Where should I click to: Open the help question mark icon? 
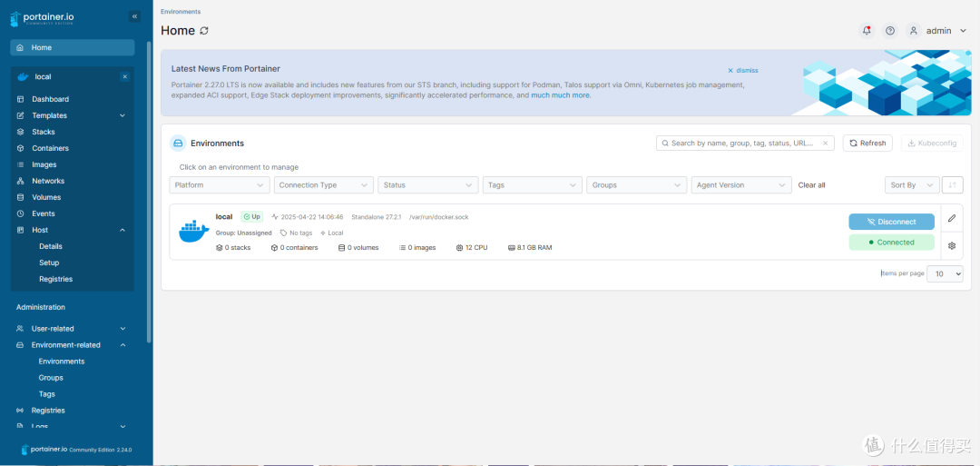click(891, 30)
